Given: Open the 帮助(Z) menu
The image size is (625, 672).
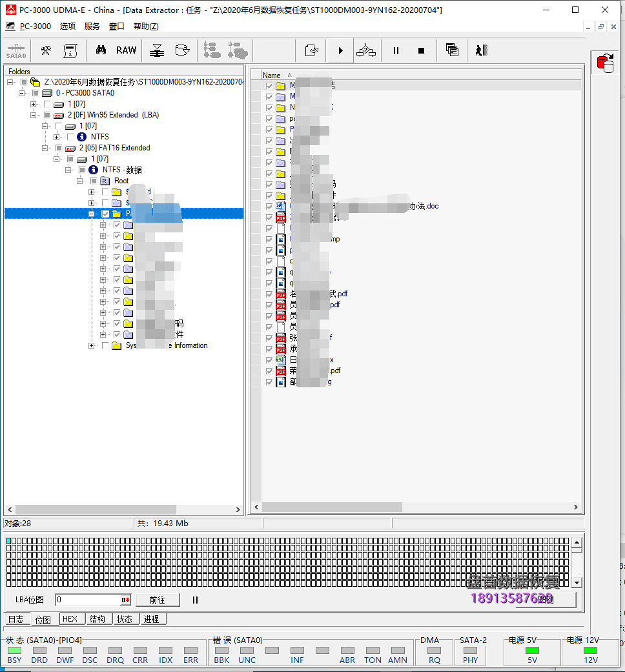Looking at the screenshot, I should [x=146, y=26].
